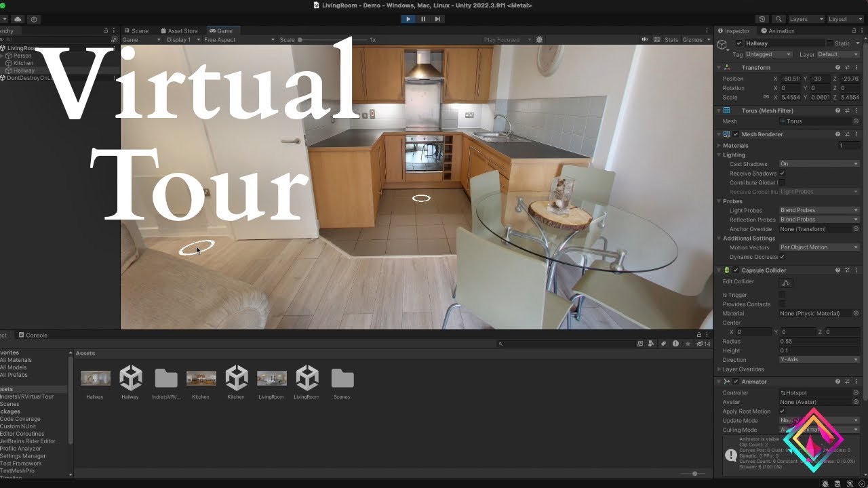The image size is (868, 488).
Task: Click the gear settings icon beside the cloud icon
Action: pyautogui.click(x=34, y=19)
